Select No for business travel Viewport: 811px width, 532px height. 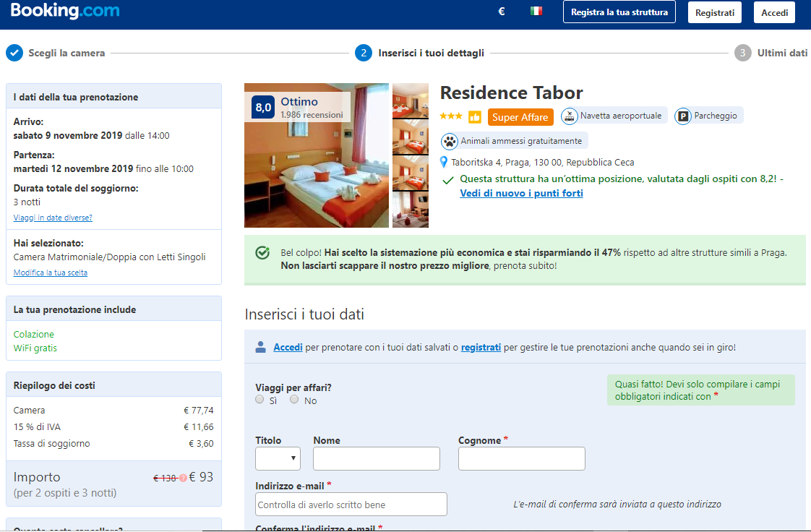[294, 400]
